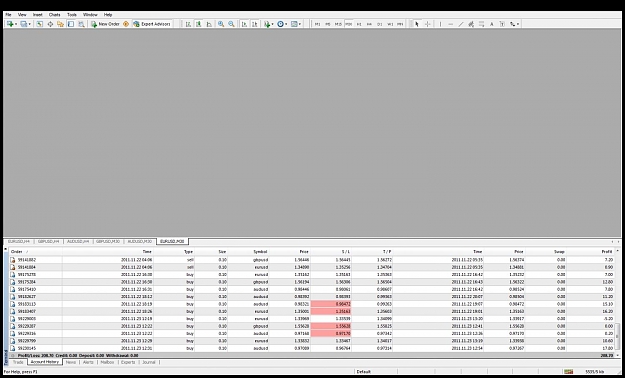Click the Default profile status entry
The image size is (625, 378).
pos(364,372)
